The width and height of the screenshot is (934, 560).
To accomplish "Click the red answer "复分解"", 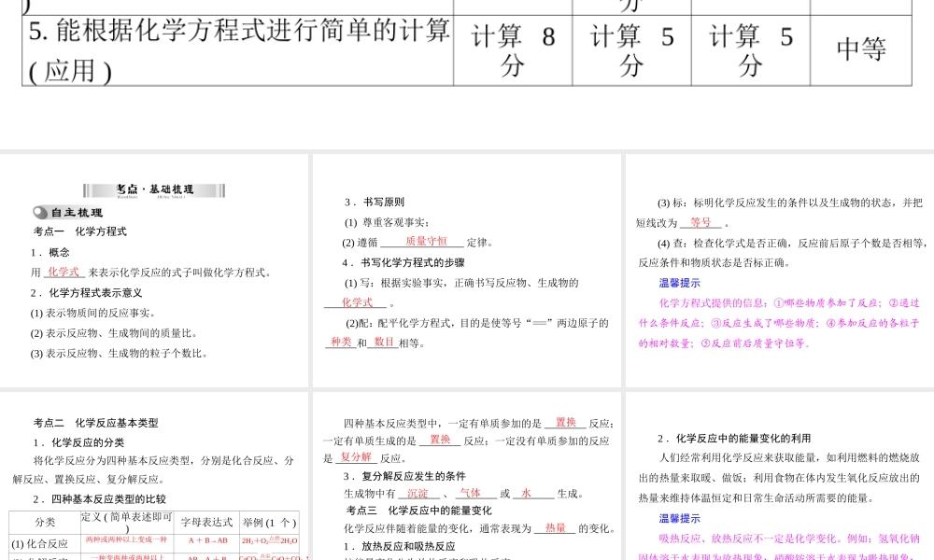I will coord(356,457).
